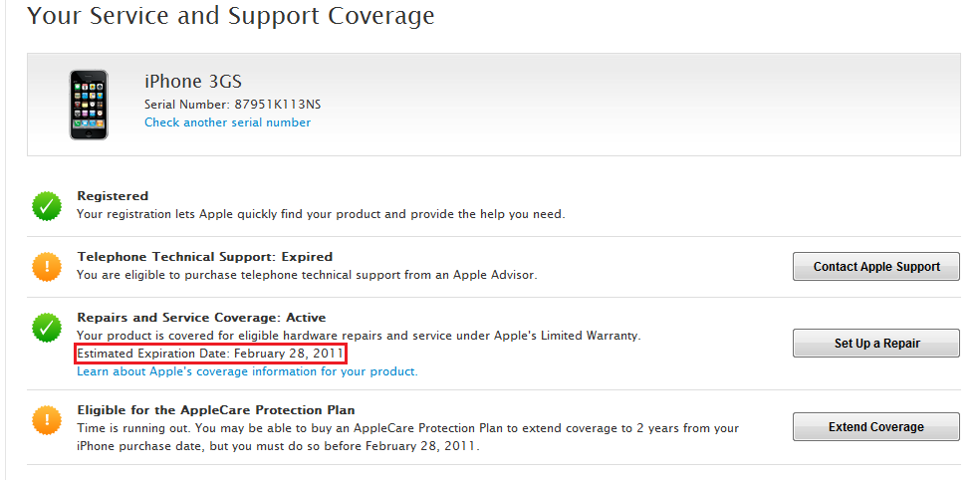Click the highlighted Estimated Expiration Date text
The height and width of the screenshot is (480, 980).
point(210,354)
